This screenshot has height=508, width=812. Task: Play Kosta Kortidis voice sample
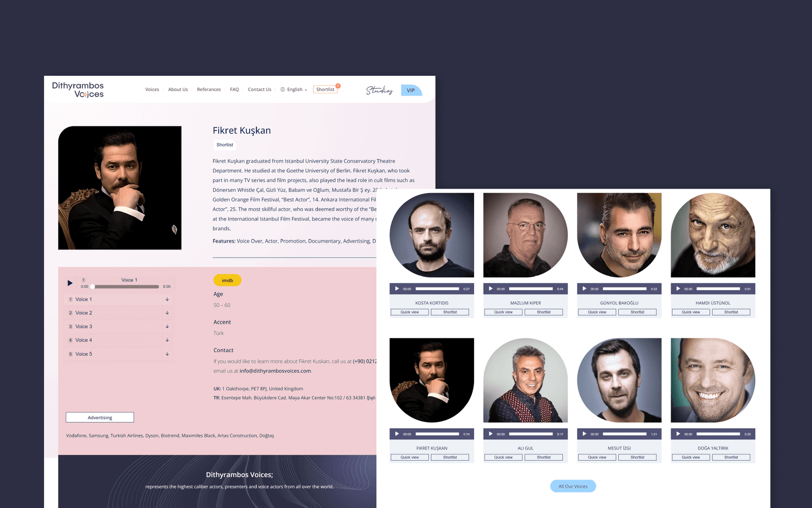click(x=397, y=289)
